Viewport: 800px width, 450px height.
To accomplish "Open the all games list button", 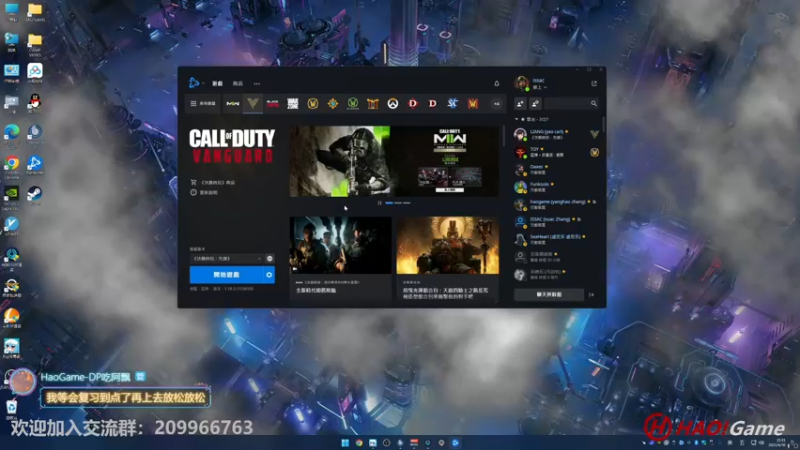I will pyautogui.click(x=203, y=104).
